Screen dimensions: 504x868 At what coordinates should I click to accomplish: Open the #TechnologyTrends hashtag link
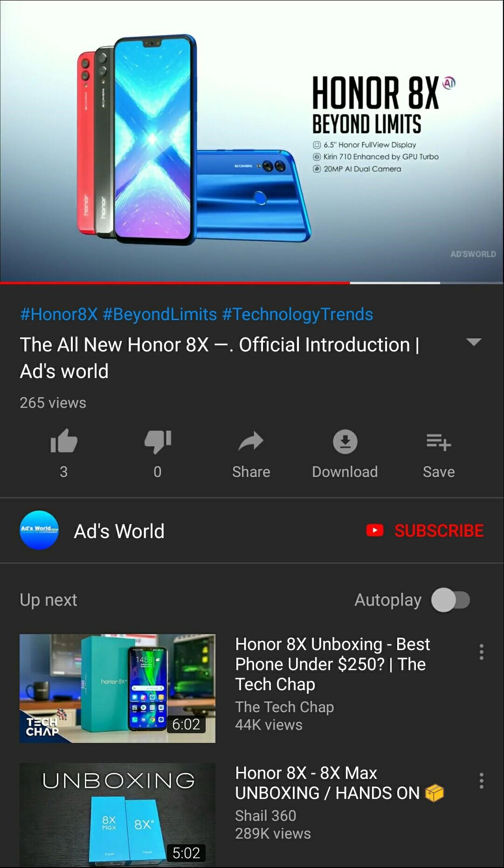click(x=297, y=315)
